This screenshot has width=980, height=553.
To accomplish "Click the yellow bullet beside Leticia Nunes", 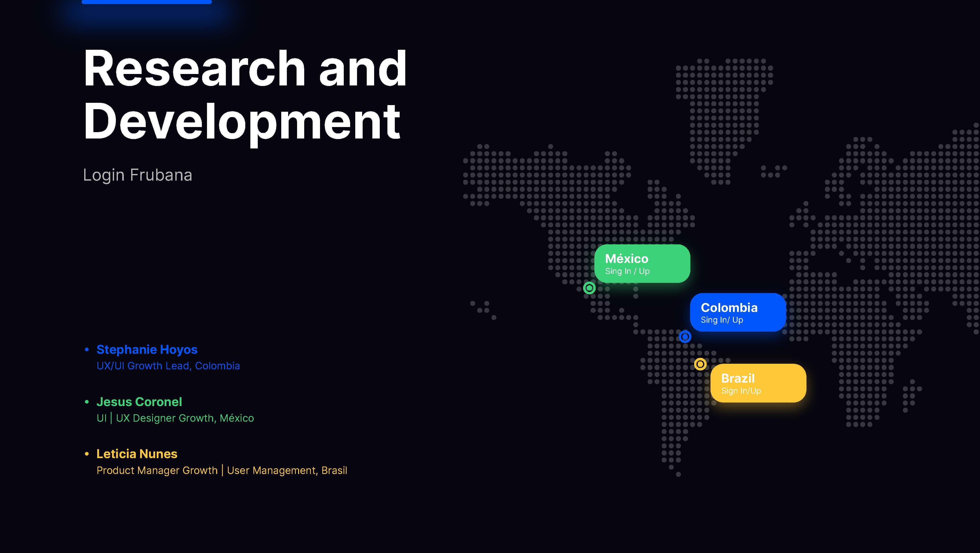I will tap(87, 454).
